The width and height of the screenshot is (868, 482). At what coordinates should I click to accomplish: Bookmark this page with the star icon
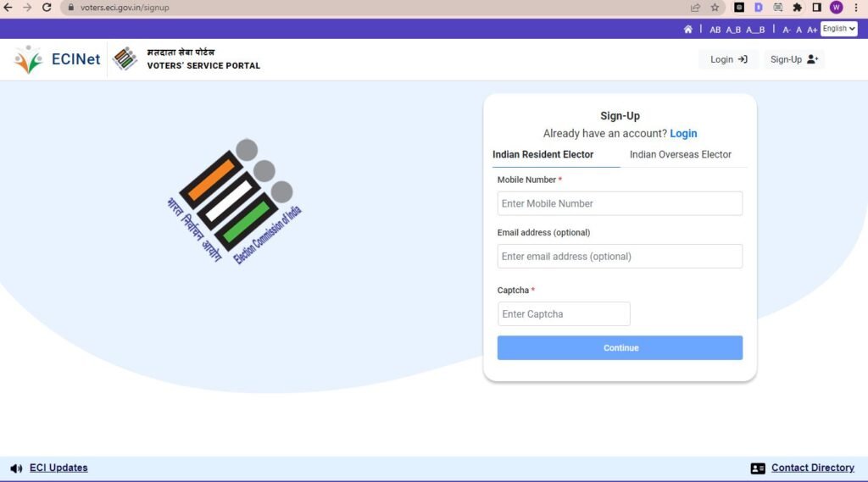click(715, 8)
